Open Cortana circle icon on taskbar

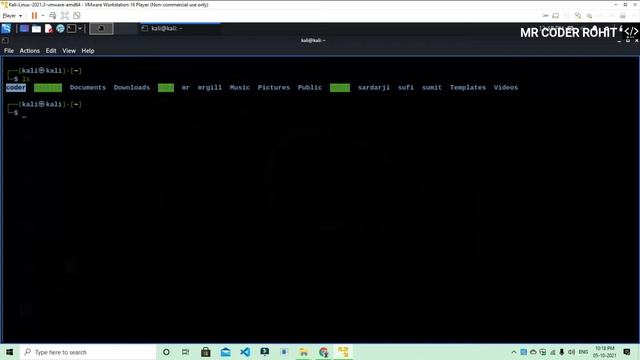click(166, 352)
